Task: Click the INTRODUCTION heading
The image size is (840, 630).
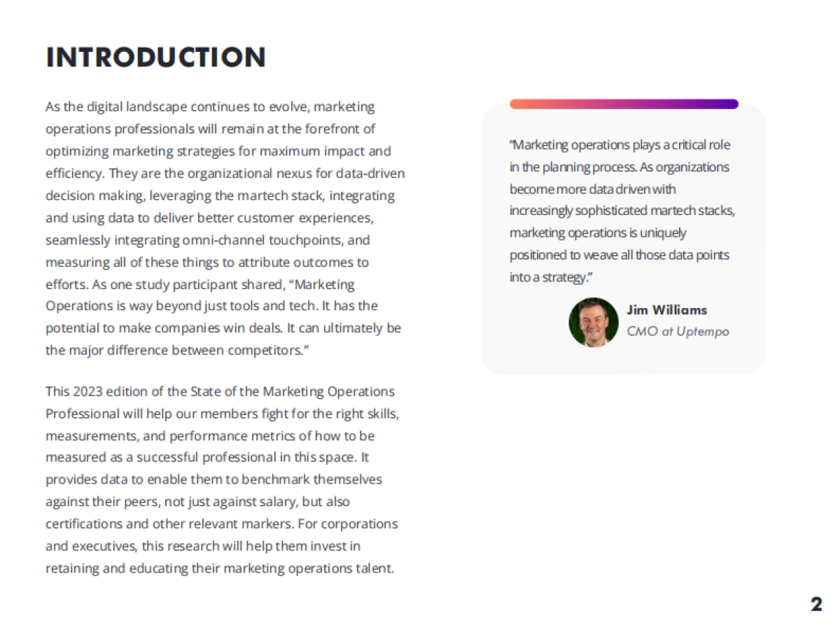Action: click(x=155, y=57)
